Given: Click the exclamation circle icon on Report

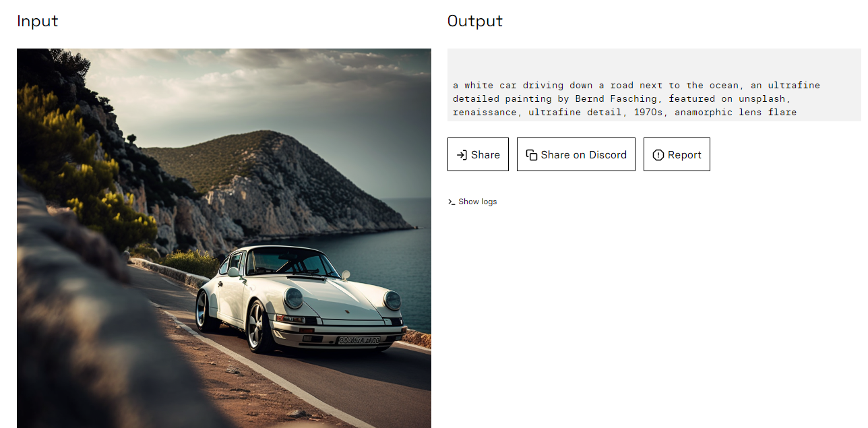Looking at the screenshot, I should (658, 155).
